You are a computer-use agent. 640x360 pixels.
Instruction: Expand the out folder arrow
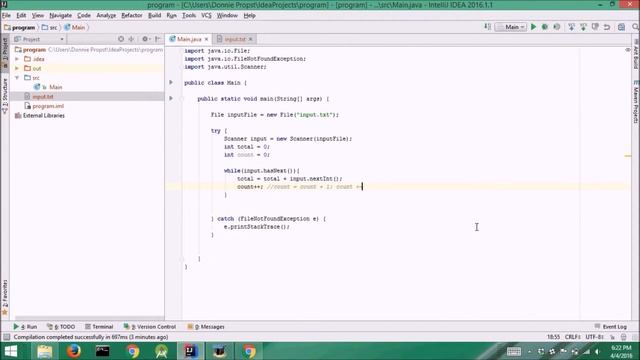pos(17,69)
